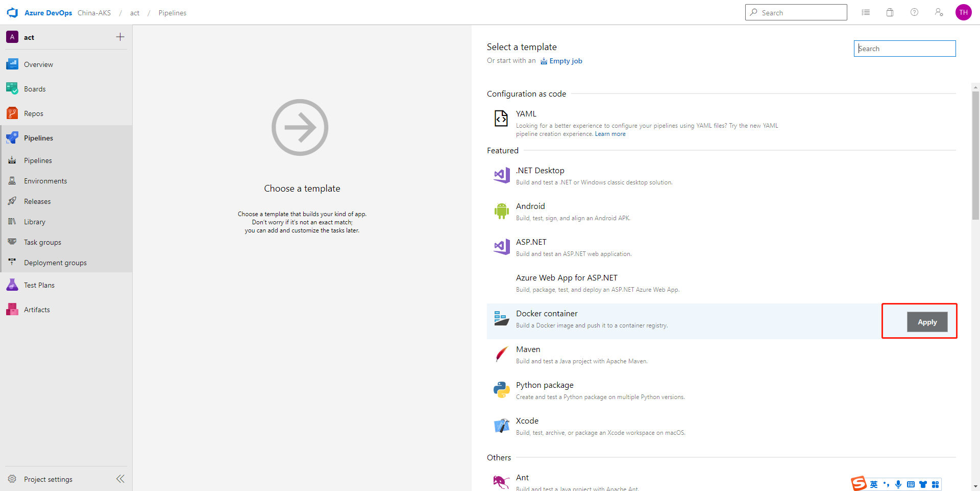Open the work items list icon in header
This screenshot has width=980, height=491.
click(x=866, y=12)
